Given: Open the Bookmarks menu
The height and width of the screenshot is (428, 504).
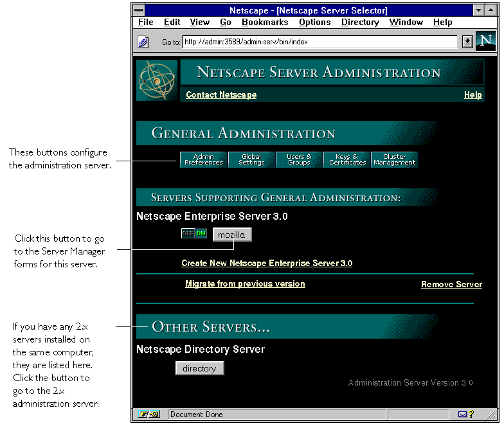Looking at the screenshot, I should click(x=265, y=22).
